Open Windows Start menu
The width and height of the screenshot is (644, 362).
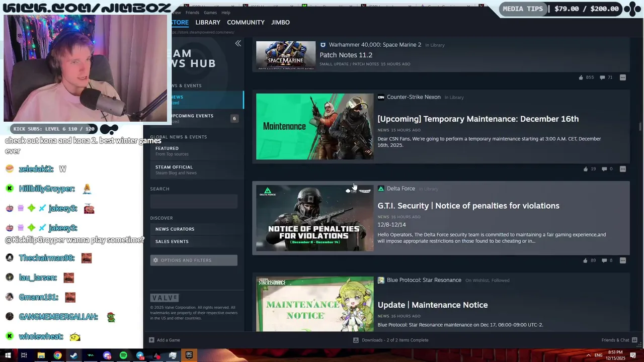click(8, 355)
